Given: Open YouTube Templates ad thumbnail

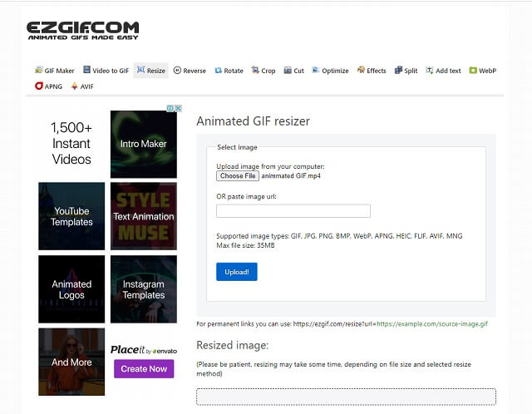Looking at the screenshot, I should click(x=71, y=216).
